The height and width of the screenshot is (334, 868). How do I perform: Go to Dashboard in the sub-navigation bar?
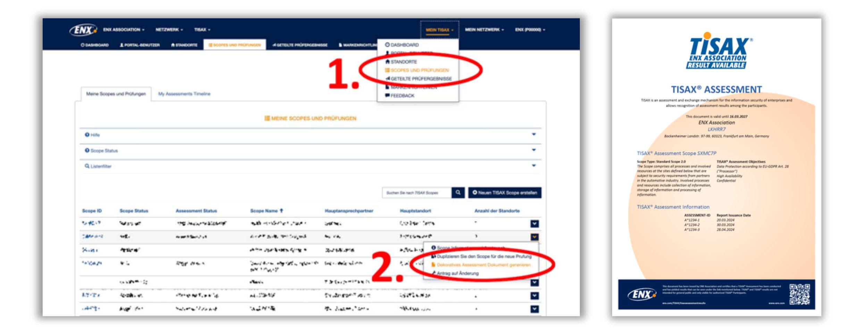[95, 45]
